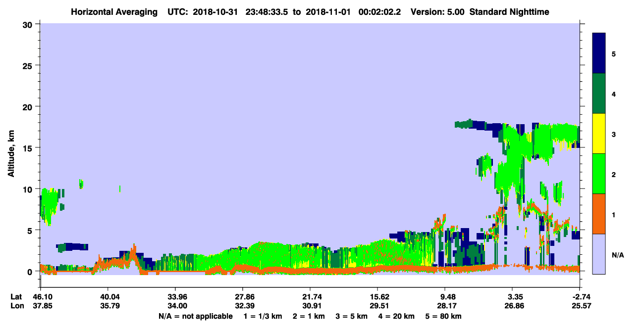This screenshot has width=644, height=330.
Task: Click the '3 = 5 km' legend entry
Action: pos(351,316)
